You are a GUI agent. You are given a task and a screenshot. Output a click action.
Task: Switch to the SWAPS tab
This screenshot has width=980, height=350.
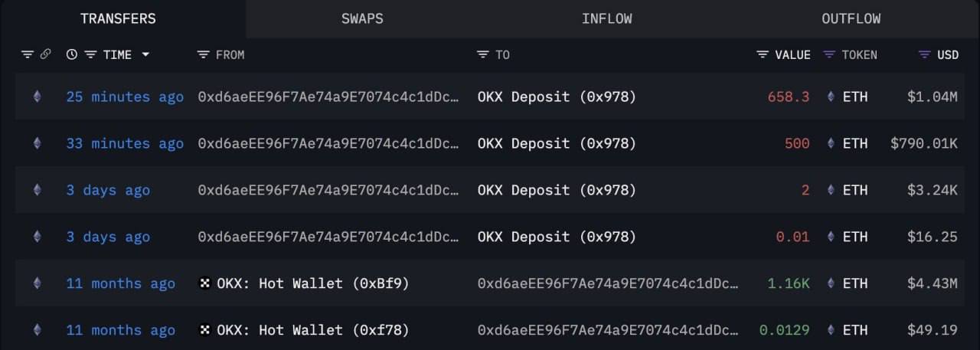[x=362, y=18]
